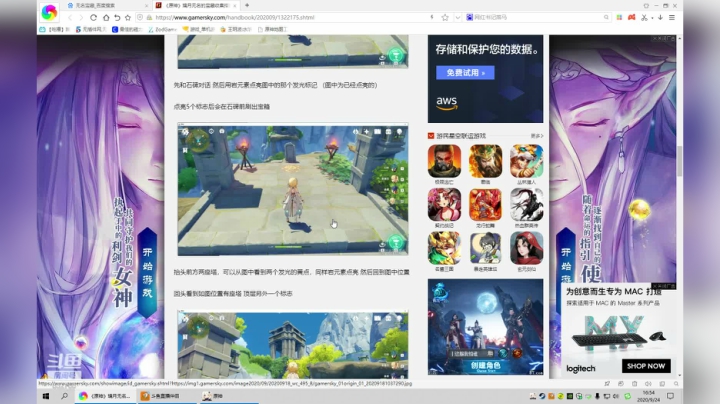
Task: Click the 更多 link in games panel
Action: 537,136
